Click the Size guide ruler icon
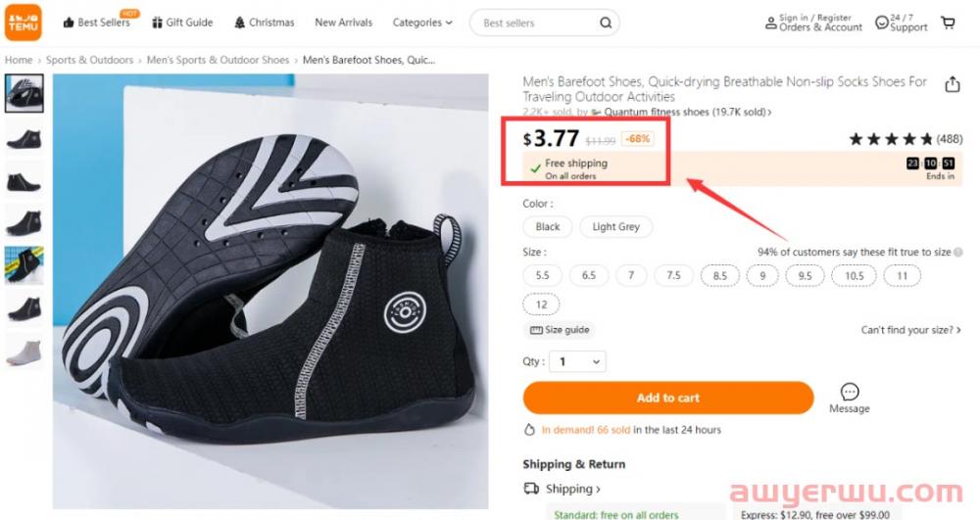 (536, 330)
